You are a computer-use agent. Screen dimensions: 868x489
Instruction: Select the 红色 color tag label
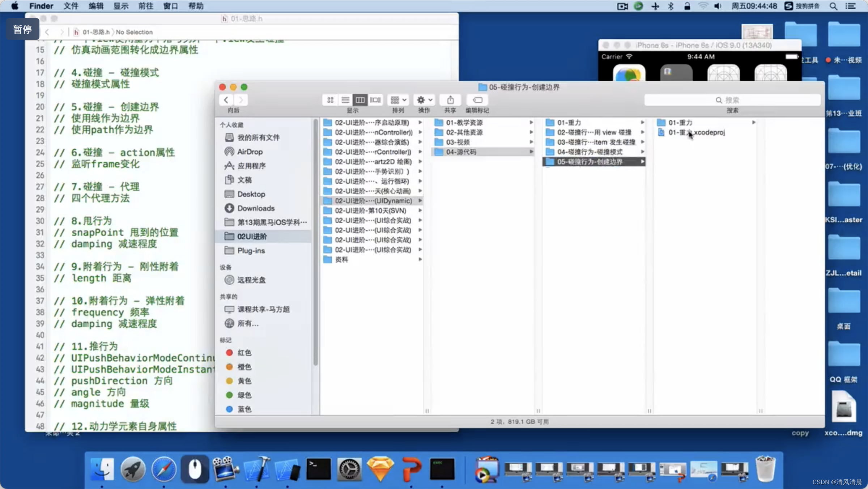pos(245,352)
